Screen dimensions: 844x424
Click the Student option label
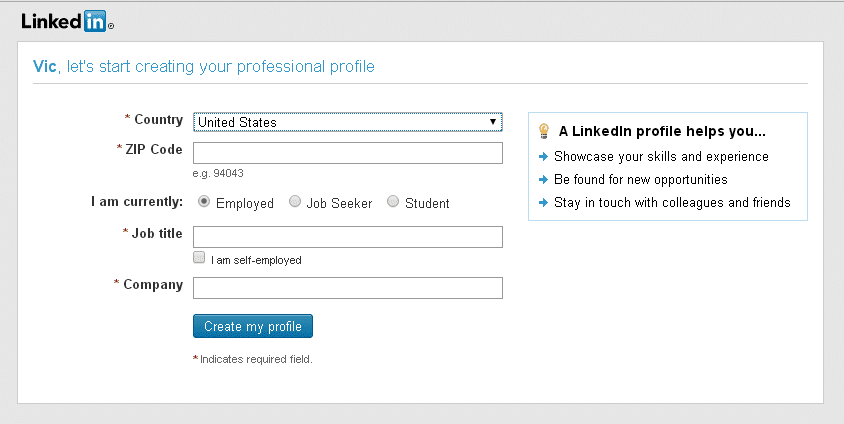(427, 203)
